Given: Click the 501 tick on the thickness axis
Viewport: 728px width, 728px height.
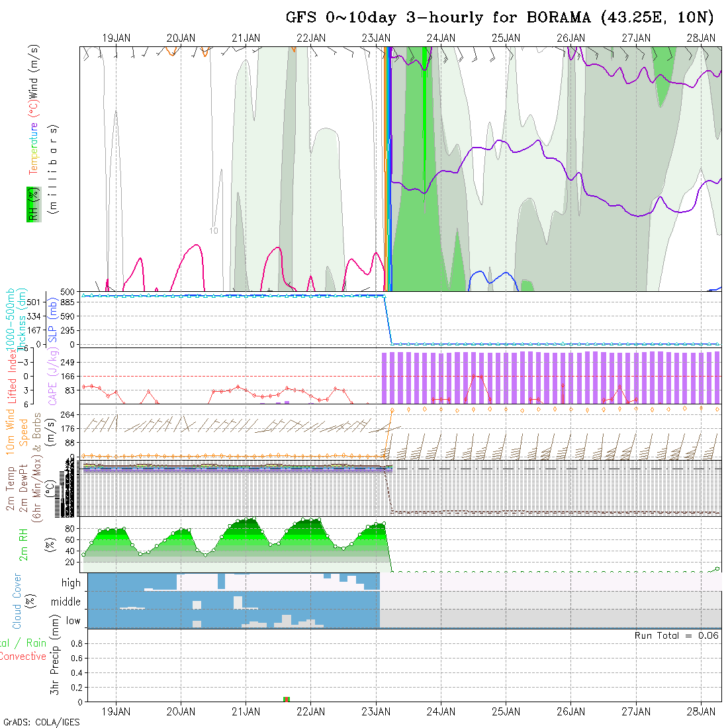Looking at the screenshot, I should pos(34,302).
